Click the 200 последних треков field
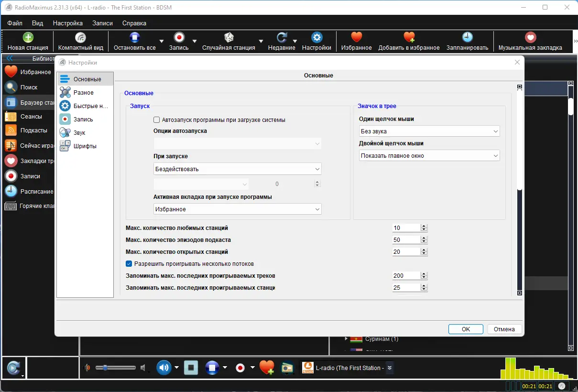Screen dimensions: 578x392 click(x=406, y=276)
